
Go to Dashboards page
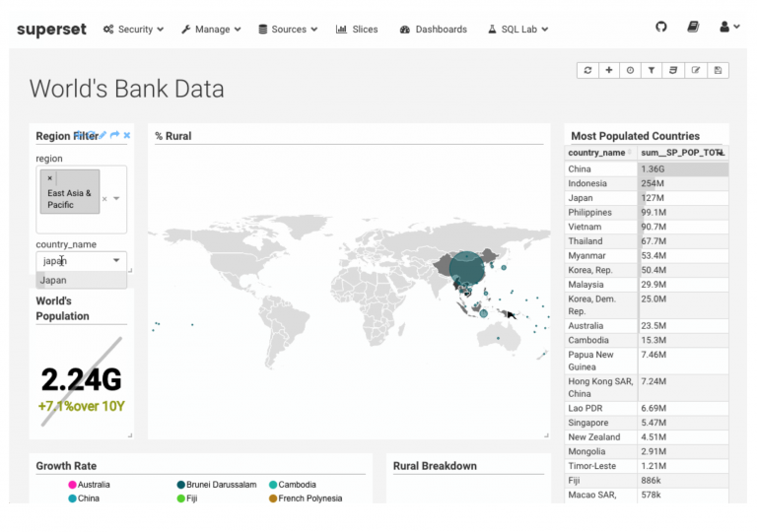tap(433, 30)
